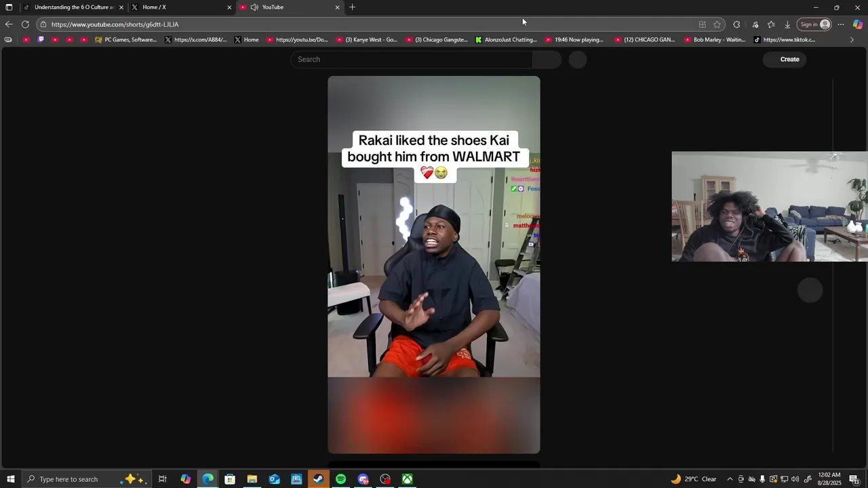Expand the bookmarks bar overflow chevron
868x488 pixels.
tap(852, 40)
